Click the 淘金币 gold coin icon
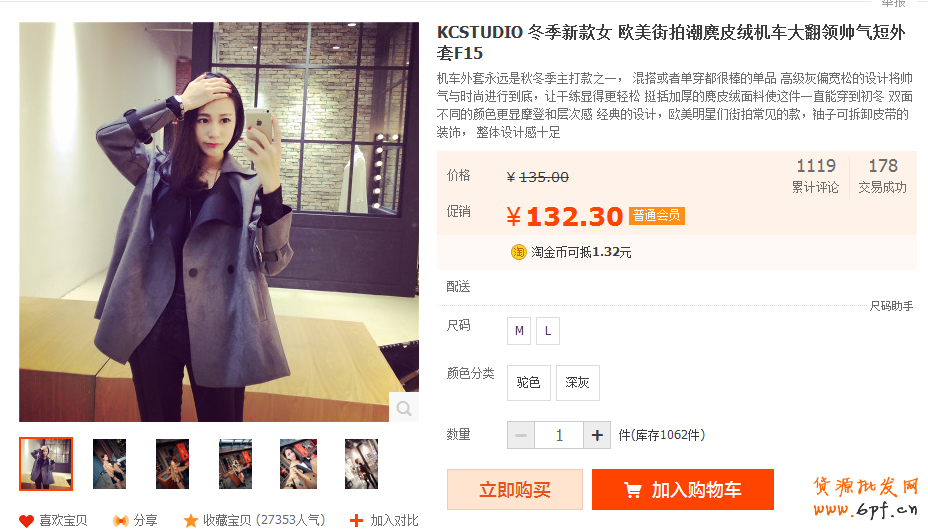The height and width of the screenshot is (531, 928). (518, 252)
